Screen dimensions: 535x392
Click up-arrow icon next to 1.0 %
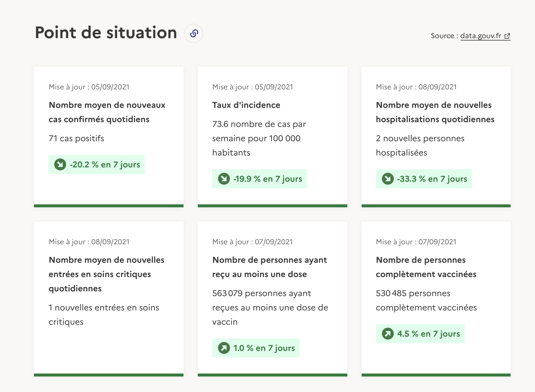[x=224, y=348]
